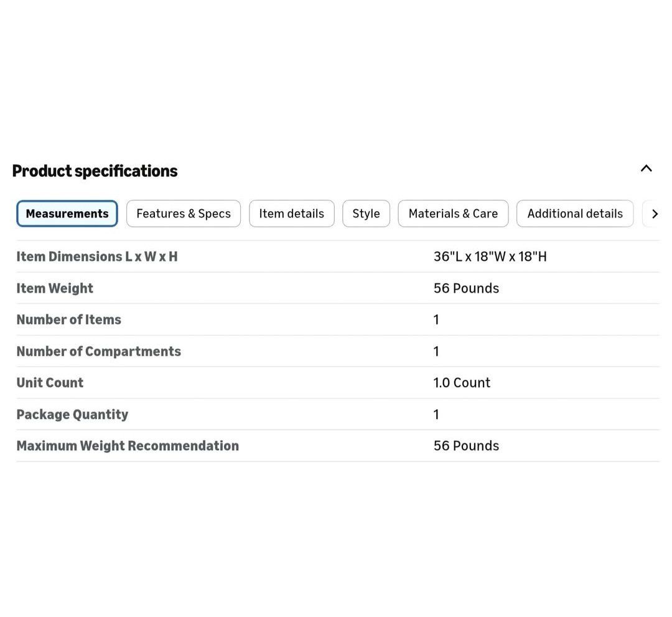The image size is (672, 617).
Task: Click the Product specifications heading
Action: point(95,171)
